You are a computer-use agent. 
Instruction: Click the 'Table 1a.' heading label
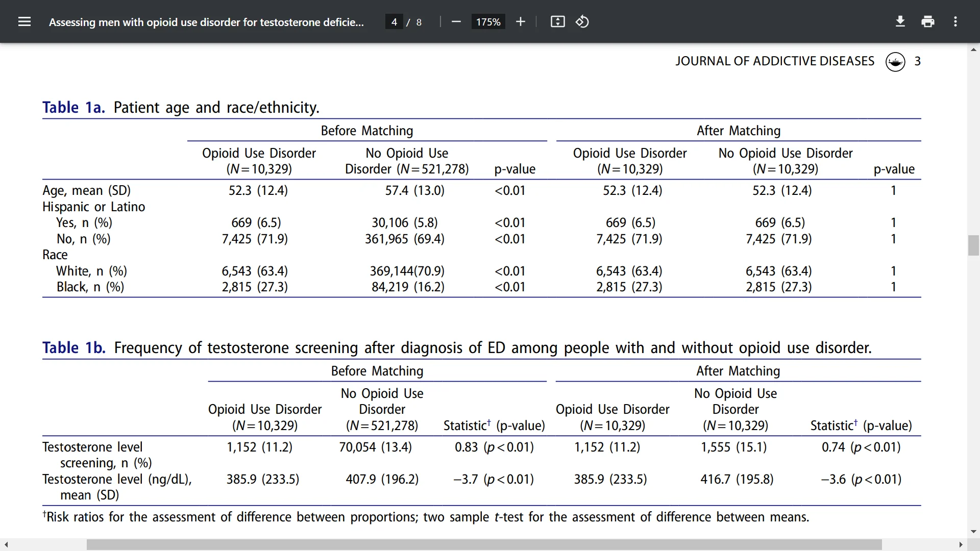coord(73,107)
